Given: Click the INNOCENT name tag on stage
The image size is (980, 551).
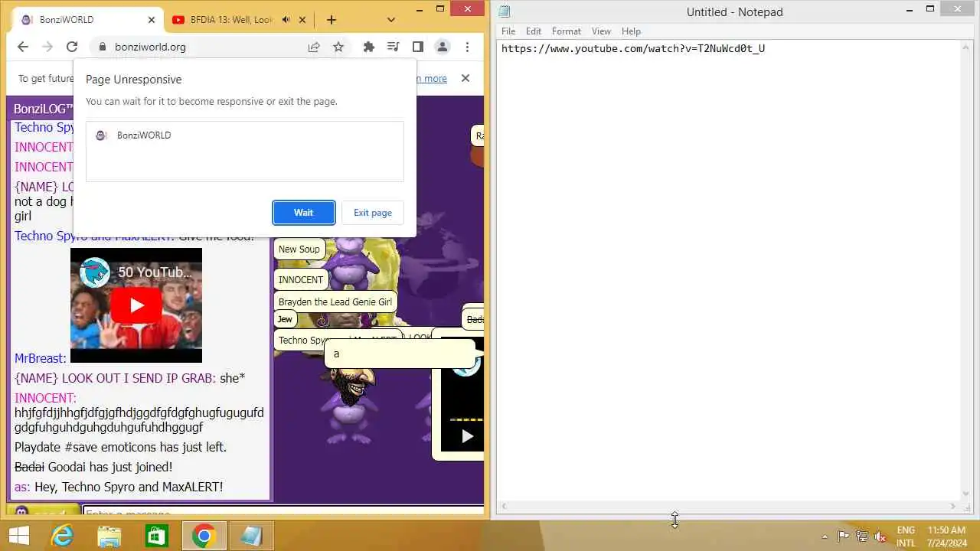Looking at the screenshot, I should [301, 279].
